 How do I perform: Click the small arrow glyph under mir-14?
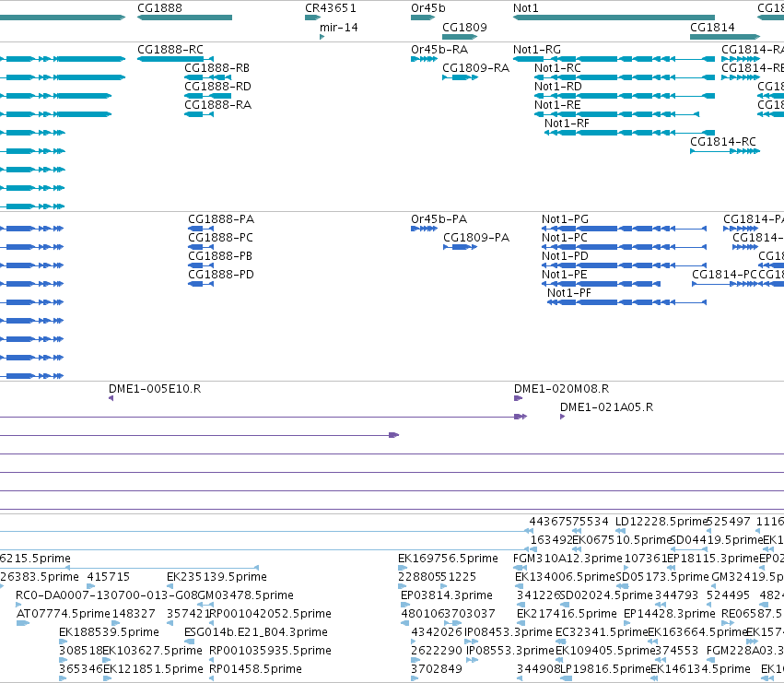click(322, 37)
